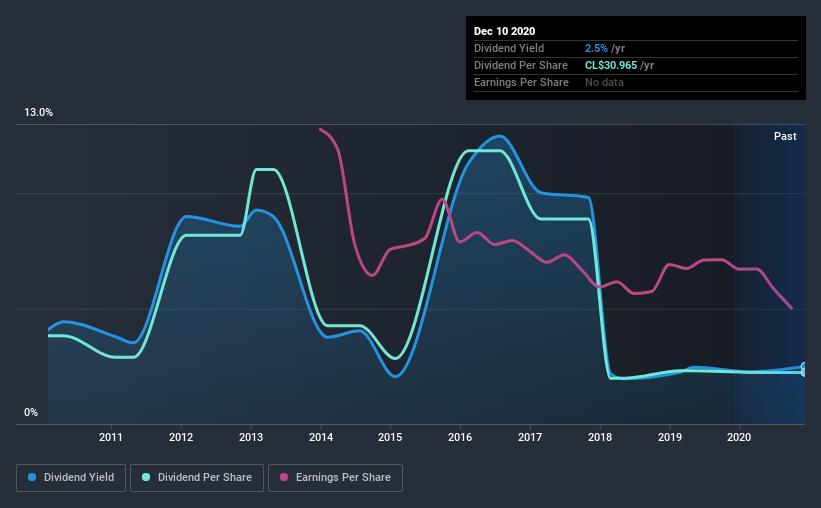Click the pink Earnings Per Share legend dot
Viewport: 821px width, 508px height.
[x=284, y=477]
